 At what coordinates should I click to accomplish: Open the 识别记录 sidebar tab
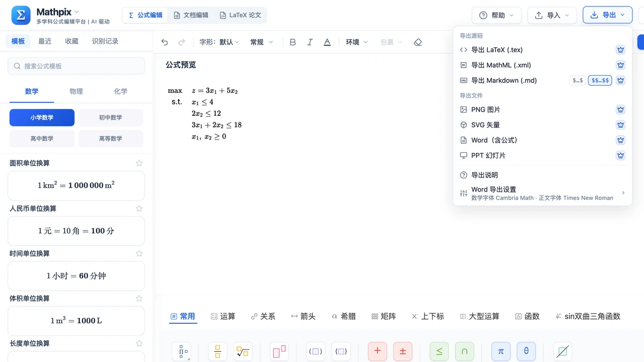coord(105,41)
